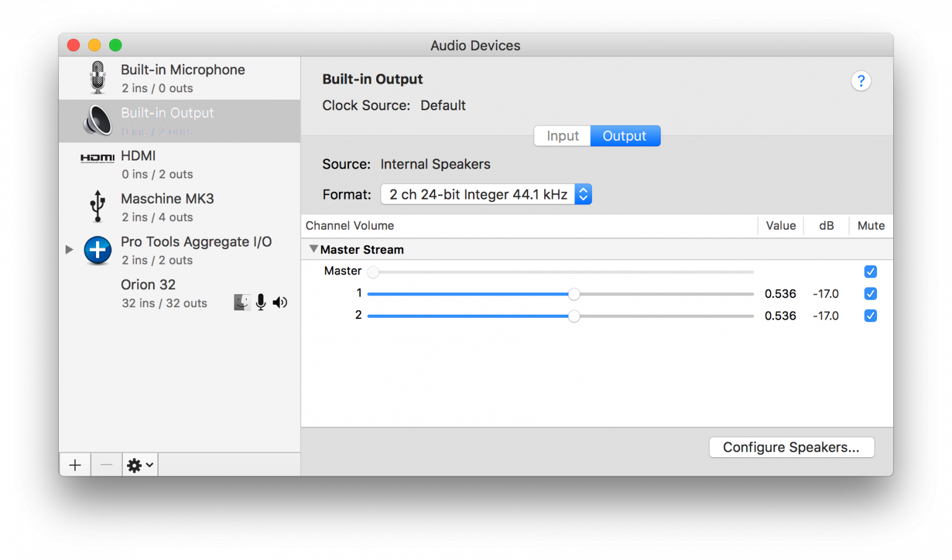Click the default output speaker icon beside Orion 32
The height and width of the screenshot is (560, 952).
280,302
